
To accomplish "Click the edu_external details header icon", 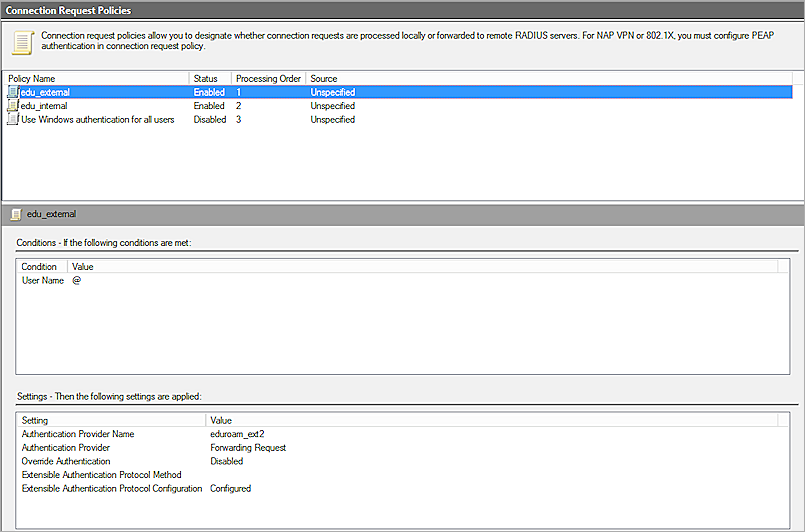I will (15, 214).
